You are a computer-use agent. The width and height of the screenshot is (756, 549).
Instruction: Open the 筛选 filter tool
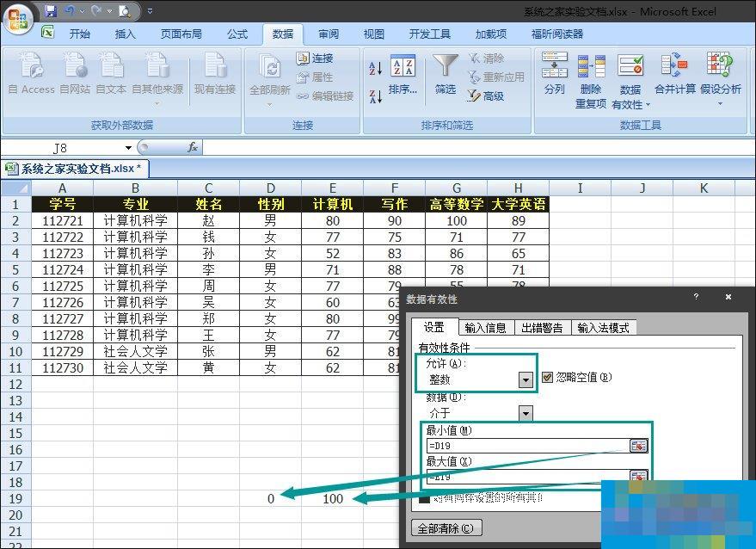click(x=444, y=73)
